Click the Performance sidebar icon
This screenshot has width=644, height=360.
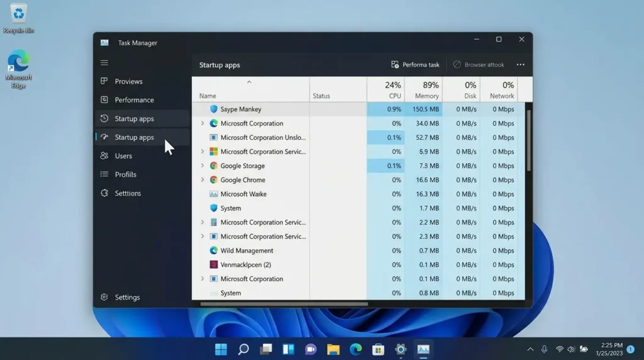pos(104,99)
